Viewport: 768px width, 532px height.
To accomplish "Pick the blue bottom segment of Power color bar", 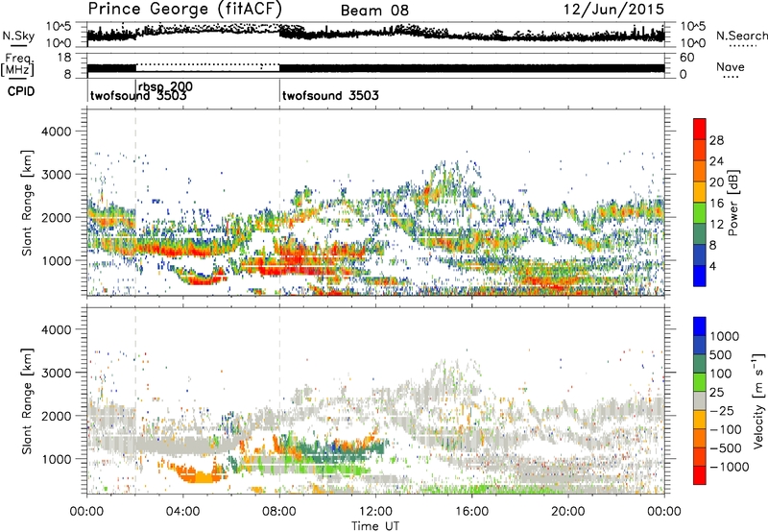I will coord(700,276).
